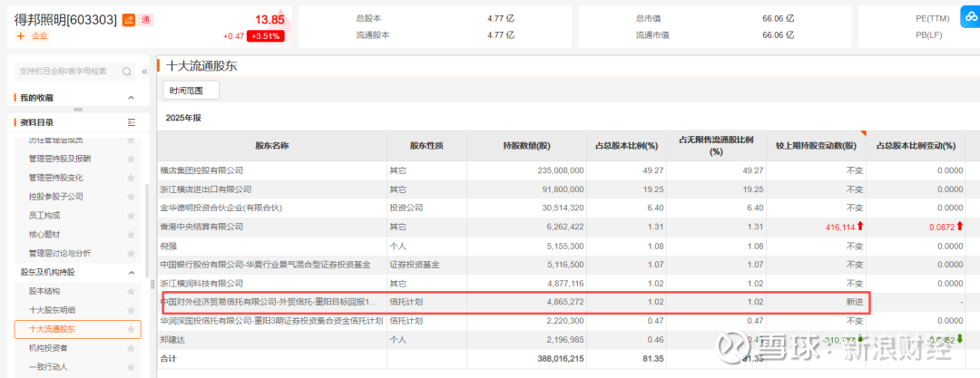
Task: Click the 占总股本比例(%) column header
Action: 626,146
